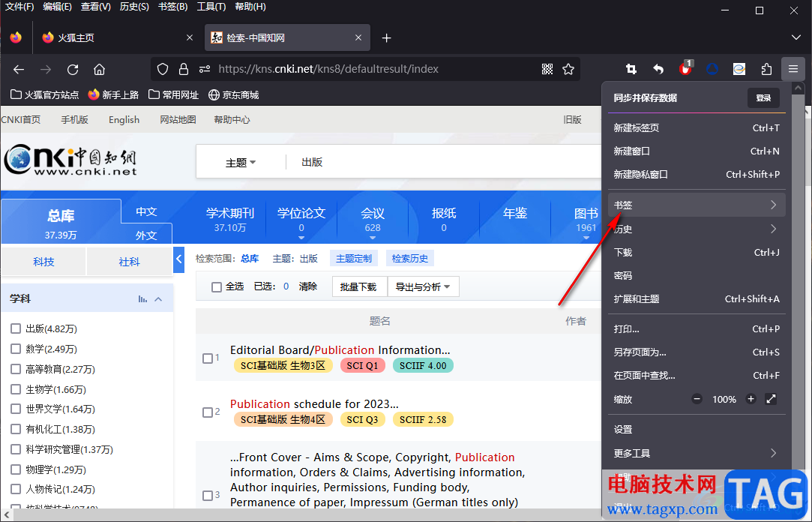Check the 有机化工(1.38万) subject filter

(16, 429)
